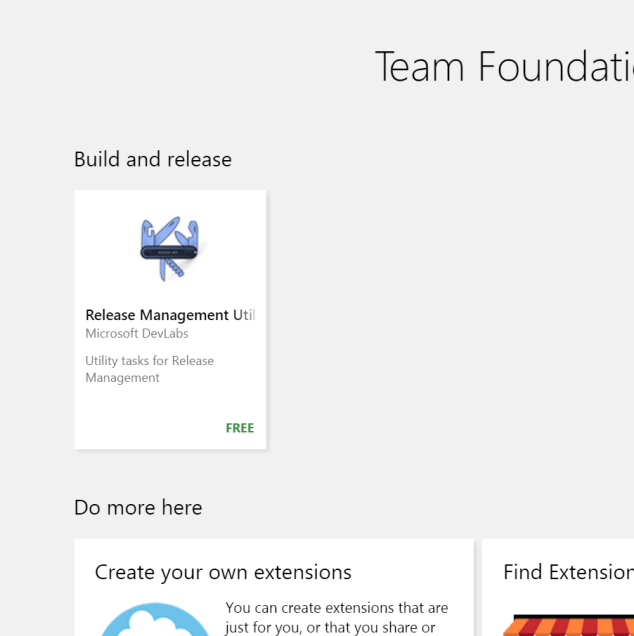The height and width of the screenshot is (636, 634).
Task: Open the Release Management Utility tasks extension card
Action: pos(170,319)
